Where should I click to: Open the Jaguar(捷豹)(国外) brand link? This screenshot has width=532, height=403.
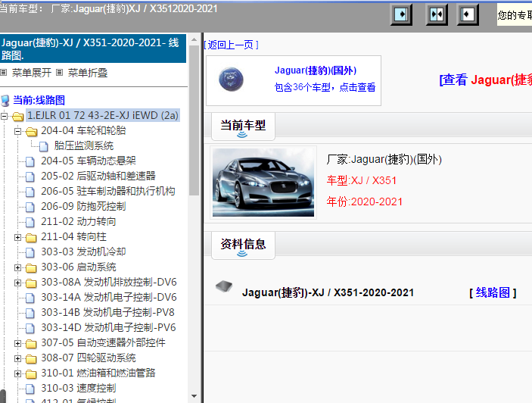(316, 70)
